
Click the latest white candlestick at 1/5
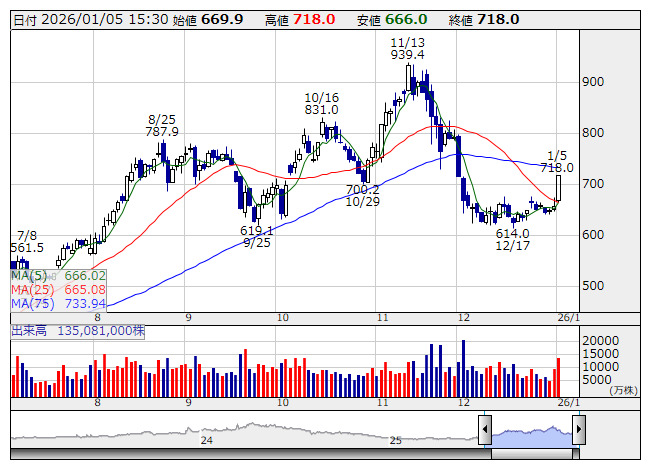[x=558, y=188]
